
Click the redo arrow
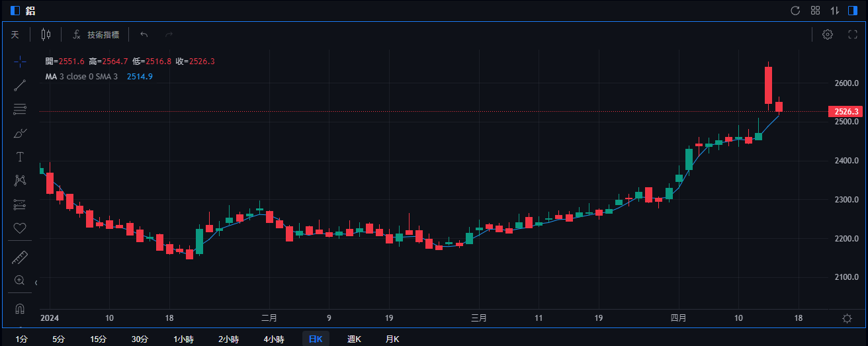(x=169, y=34)
